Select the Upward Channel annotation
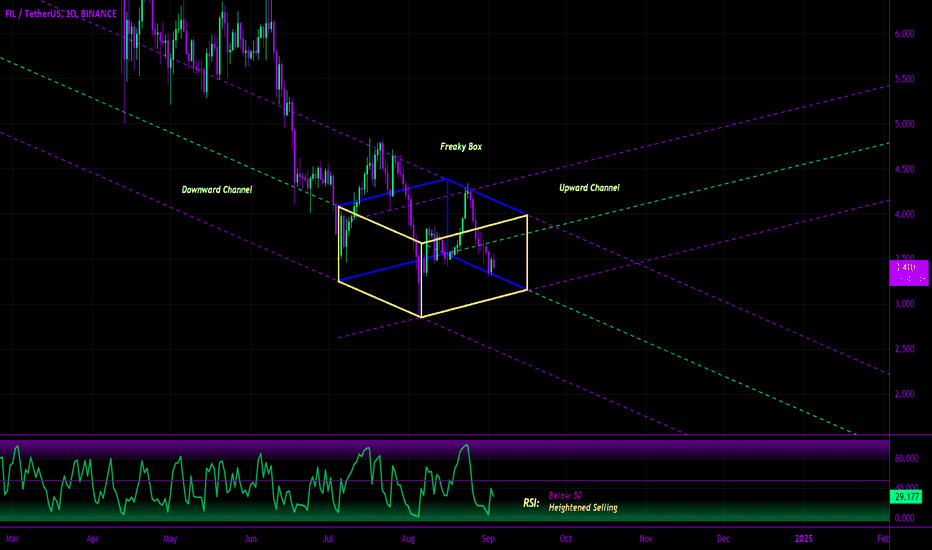Screen dimensions: 932x550 tap(589, 188)
